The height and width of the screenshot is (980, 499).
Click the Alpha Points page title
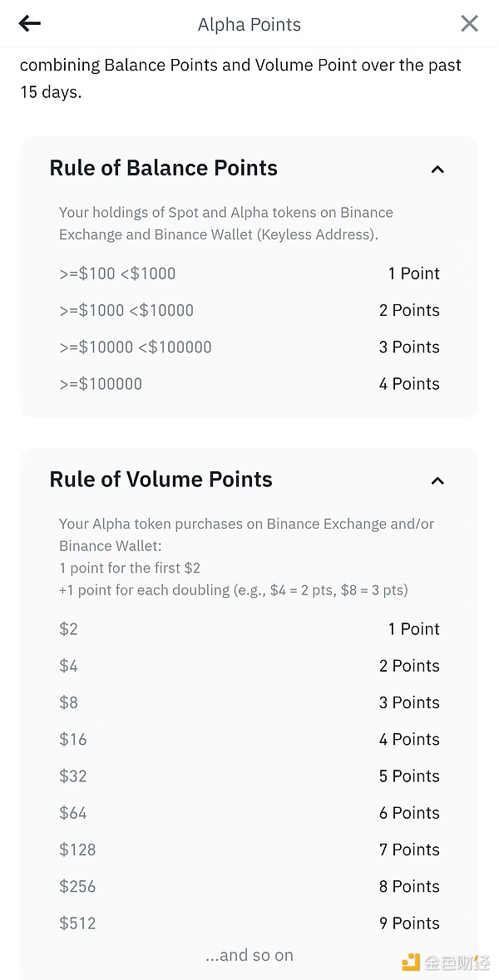[x=249, y=25]
